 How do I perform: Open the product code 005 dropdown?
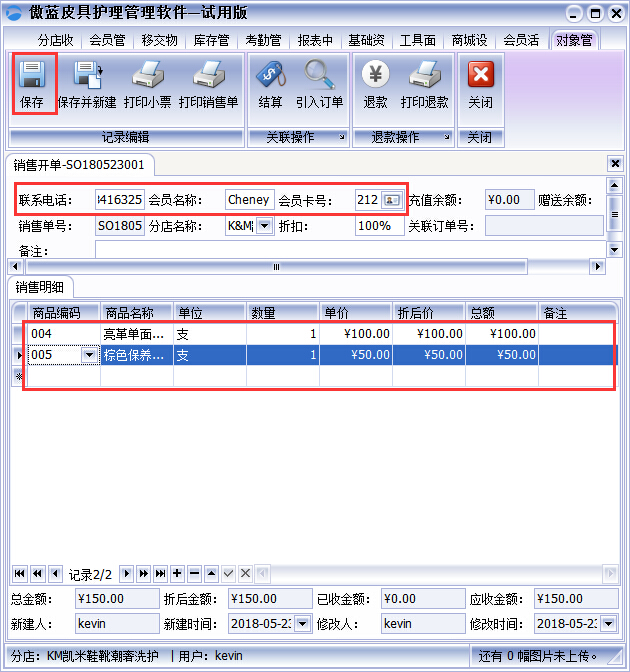[x=89, y=355]
